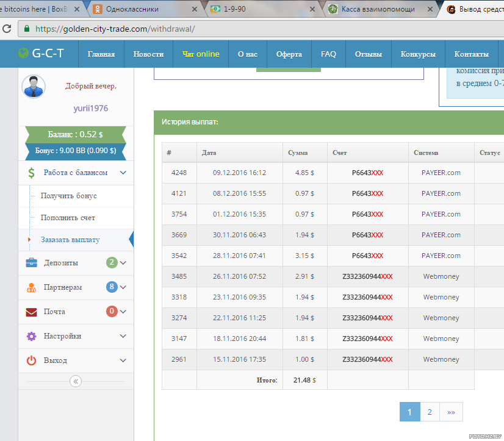Click date 08.12.2016 15:55
The height and width of the screenshot is (441, 504).
[239, 193]
